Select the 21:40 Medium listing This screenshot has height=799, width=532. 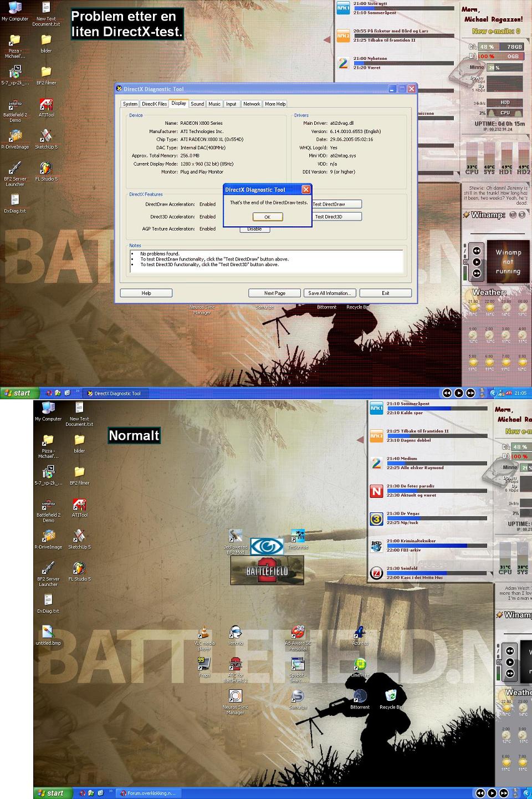(x=402, y=459)
